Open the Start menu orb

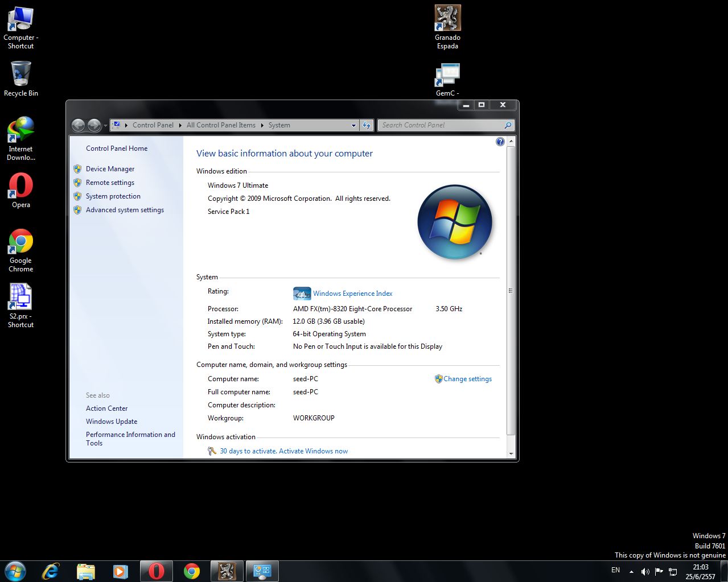coord(15,571)
